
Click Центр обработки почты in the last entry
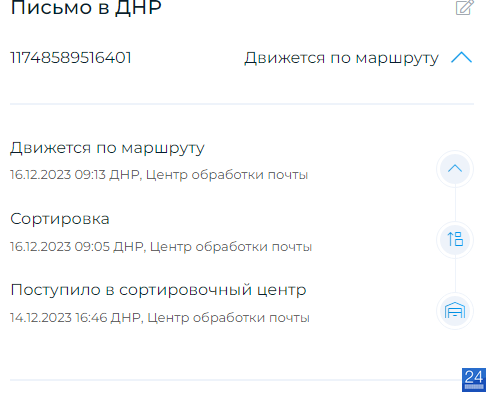[229, 318]
